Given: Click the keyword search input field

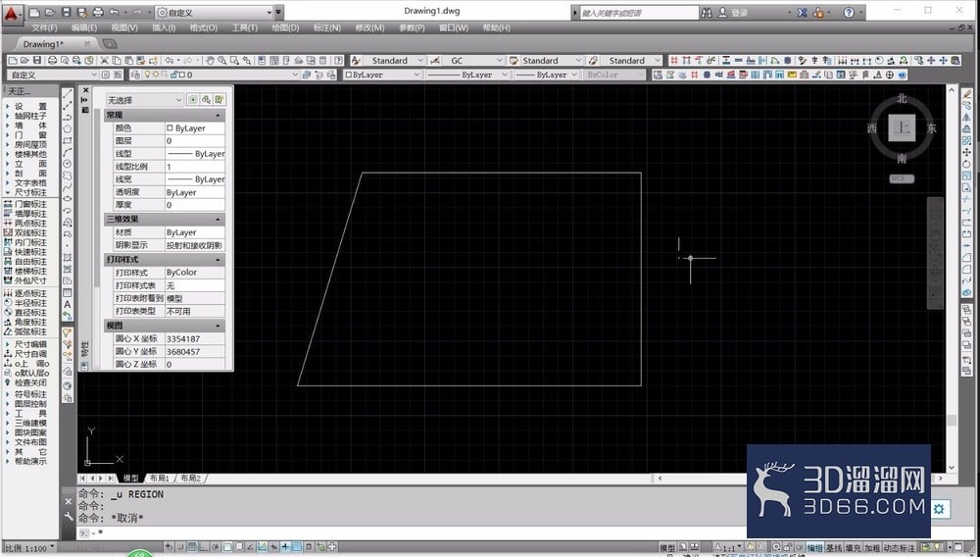Looking at the screenshot, I should coord(639,13).
